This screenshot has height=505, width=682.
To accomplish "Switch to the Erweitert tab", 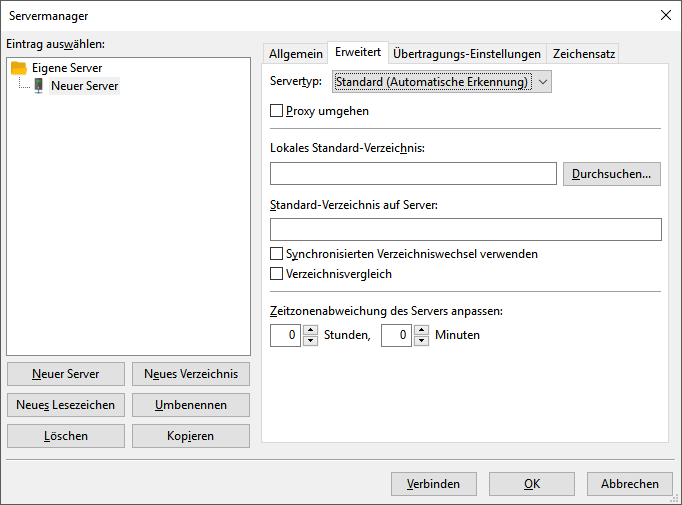I will click(358, 53).
